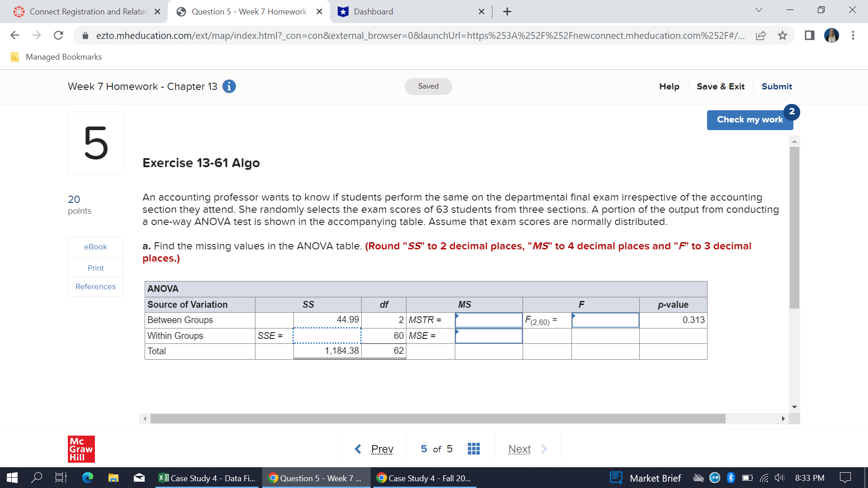
Task: Click the Prev arrow to previous question
Action: coord(358,449)
